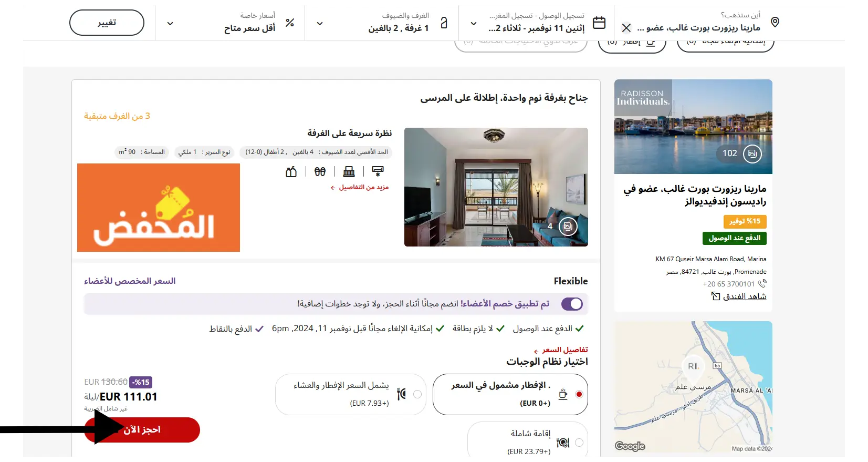This screenshot has width=868, height=462.
Task: Choose the all-inclusive stay radio option
Action: pyautogui.click(x=579, y=443)
